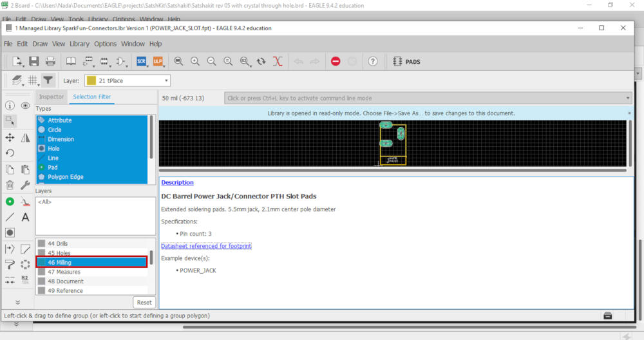Select the Delete trash can tool

coord(10,185)
